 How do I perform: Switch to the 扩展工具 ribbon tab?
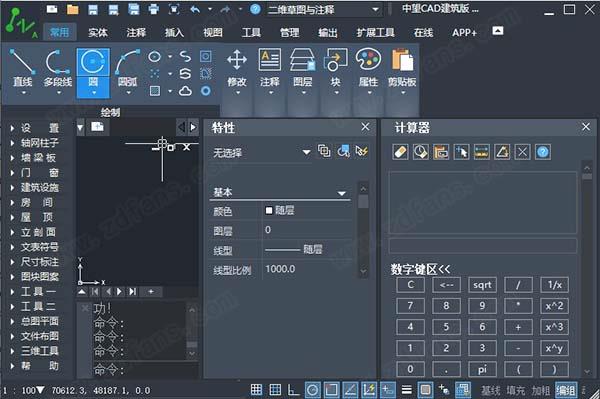pos(375,32)
